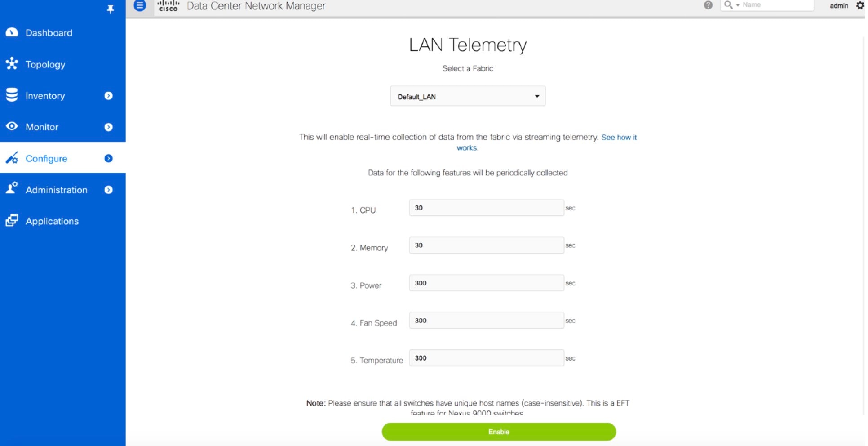Click the Dashboard gauge icon
The width and height of the screenshot is (868, 446).
12,32
